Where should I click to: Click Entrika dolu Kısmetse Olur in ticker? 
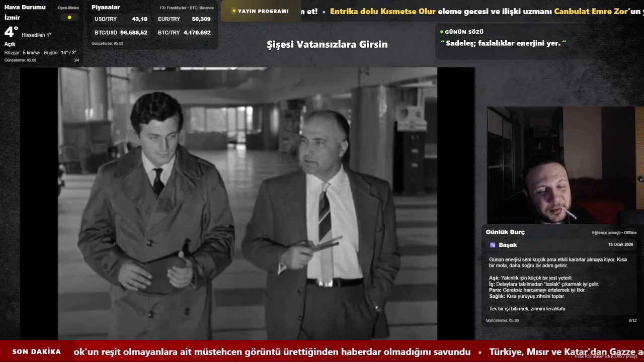click(383, 11)
